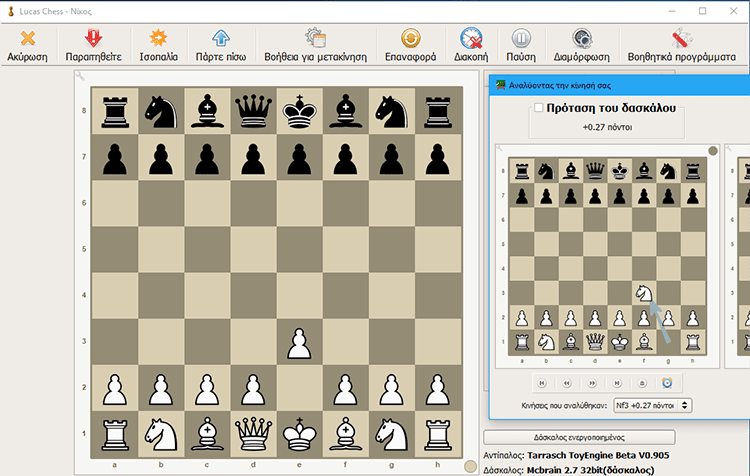Select the white bishop on f1
This screenshot has height=476, width=750.
(x=345, y=434)
